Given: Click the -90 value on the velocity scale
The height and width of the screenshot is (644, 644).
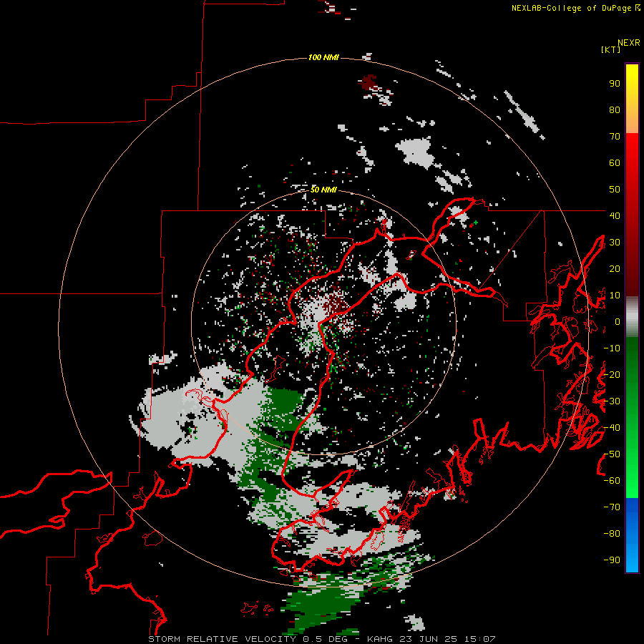Looking at the screenshot, I should pos(612,560).
